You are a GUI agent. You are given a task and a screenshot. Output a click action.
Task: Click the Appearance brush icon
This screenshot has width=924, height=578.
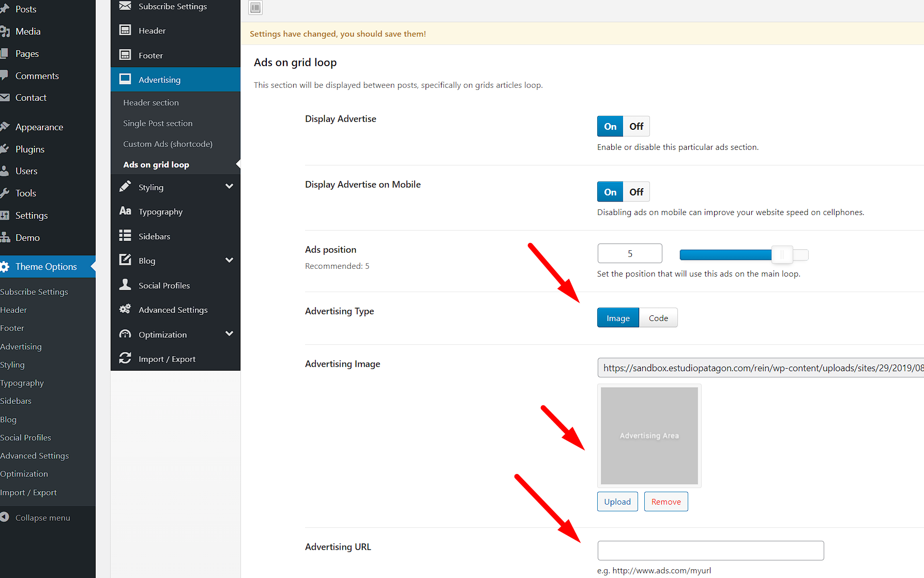5,127
